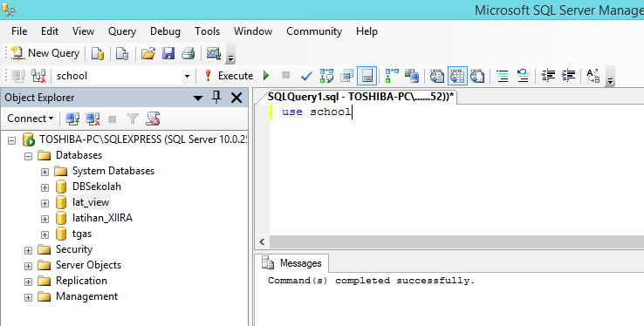Toggle Object Explorer auto-hide pin
This screenshot has width=644, height=326.
(x=216, y=98)
